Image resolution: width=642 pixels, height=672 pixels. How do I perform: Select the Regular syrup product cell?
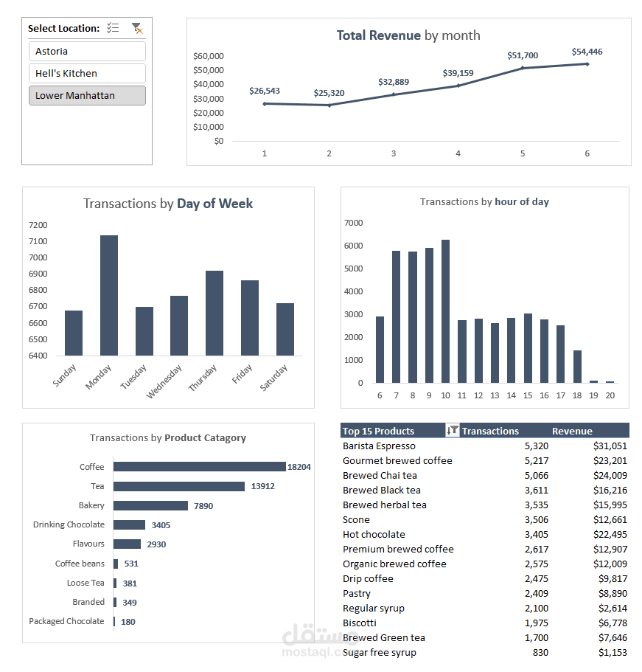coord(374,608)
